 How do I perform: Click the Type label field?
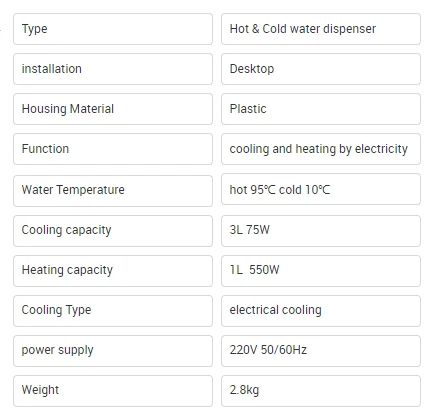pos(113,29)
